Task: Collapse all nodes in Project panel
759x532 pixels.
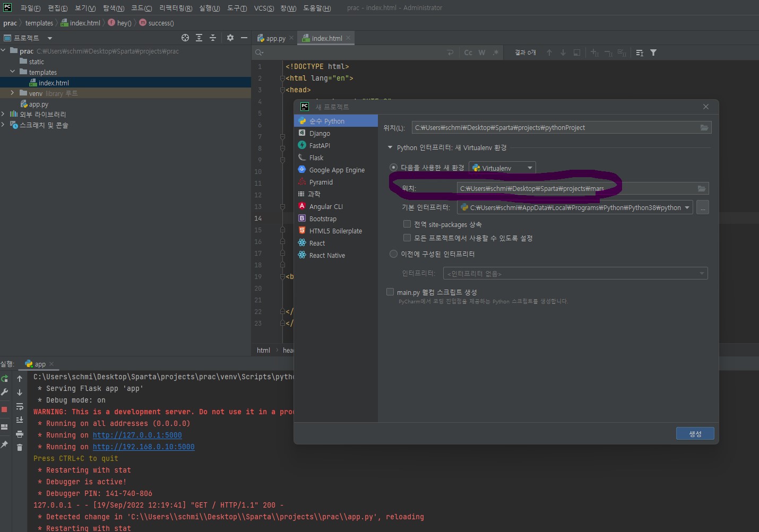Action: pyautogui.click(x=213, y=38)
